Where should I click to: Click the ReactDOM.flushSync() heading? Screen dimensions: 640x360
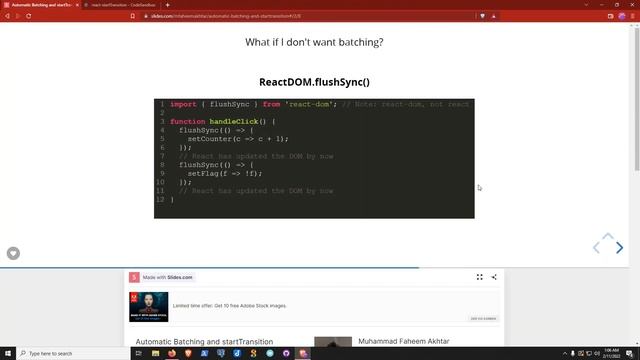[x=314, y=82]
